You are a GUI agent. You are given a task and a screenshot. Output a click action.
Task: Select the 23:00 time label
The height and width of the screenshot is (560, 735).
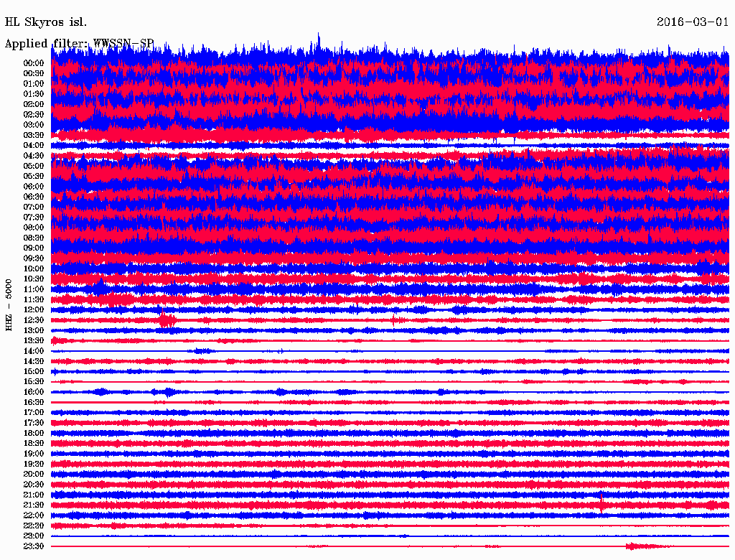34,536
